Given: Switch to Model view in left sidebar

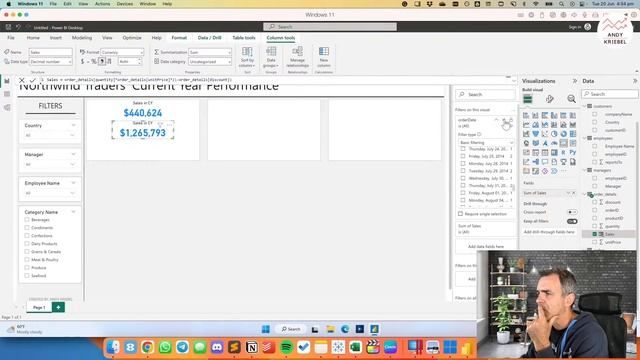Looking at the screenshot, I should point(7,107).
